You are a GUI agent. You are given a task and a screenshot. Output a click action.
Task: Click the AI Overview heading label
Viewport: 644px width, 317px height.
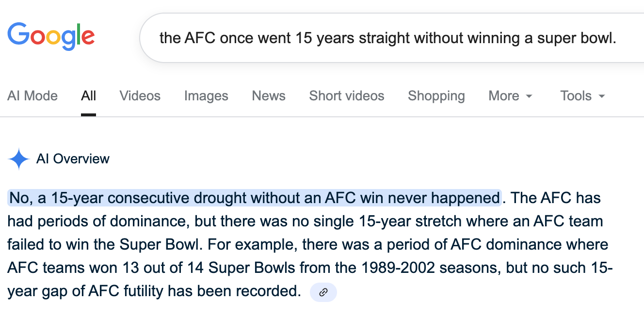tap(73, 159)
